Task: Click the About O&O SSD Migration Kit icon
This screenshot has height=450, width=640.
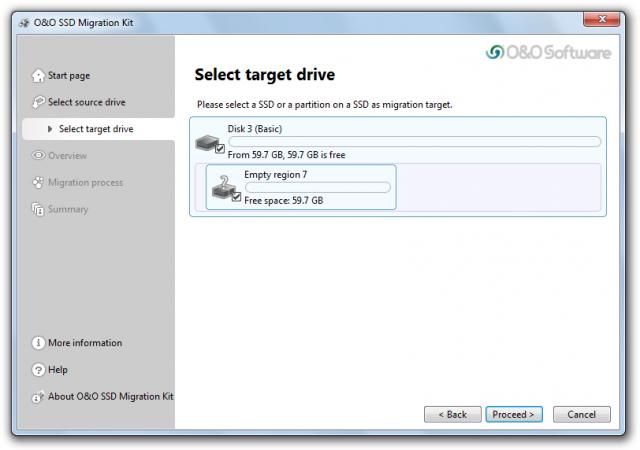Action: 38,397
